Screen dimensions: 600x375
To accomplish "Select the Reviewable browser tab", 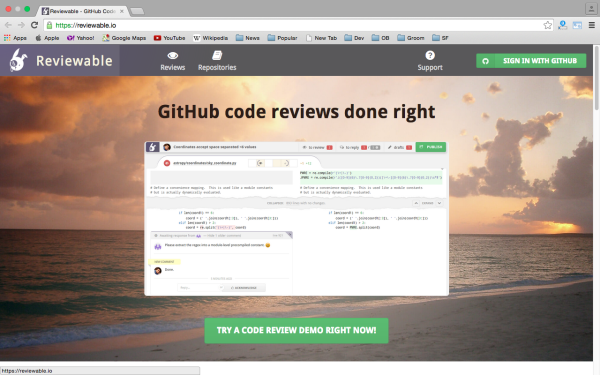I will [x=82, y=11].
